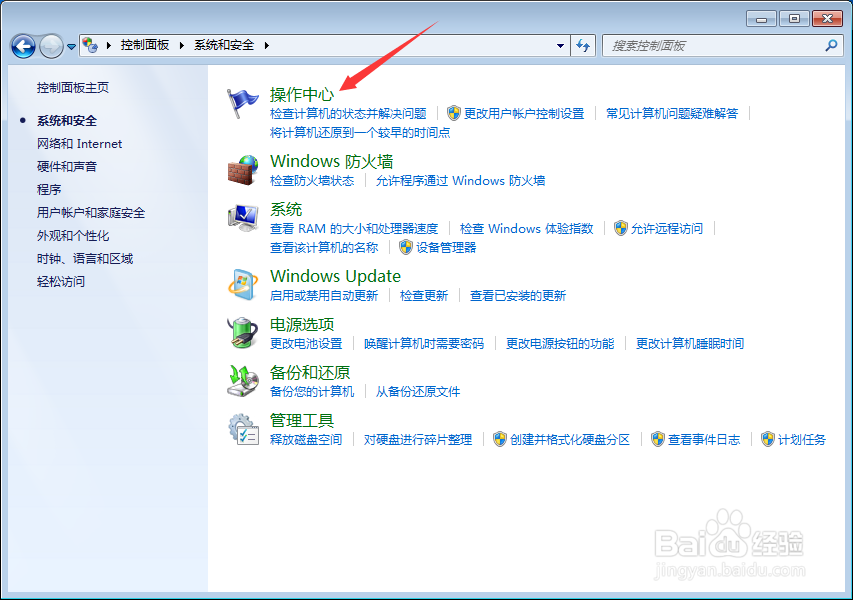Click 检查计算机的状态并解决问题
853x600 pixels.
[x=348, y=114]
